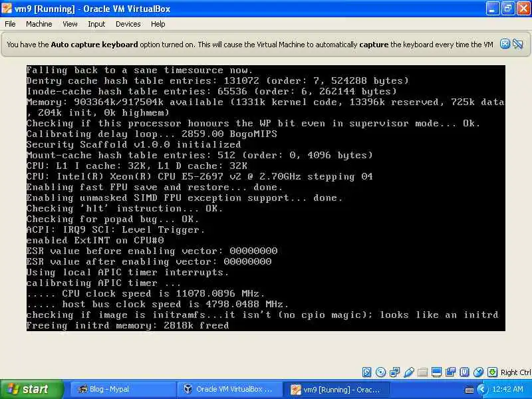This screenshot has width=532, height=399.
Task: Expand hidden system tray icons
Action: 481,389
